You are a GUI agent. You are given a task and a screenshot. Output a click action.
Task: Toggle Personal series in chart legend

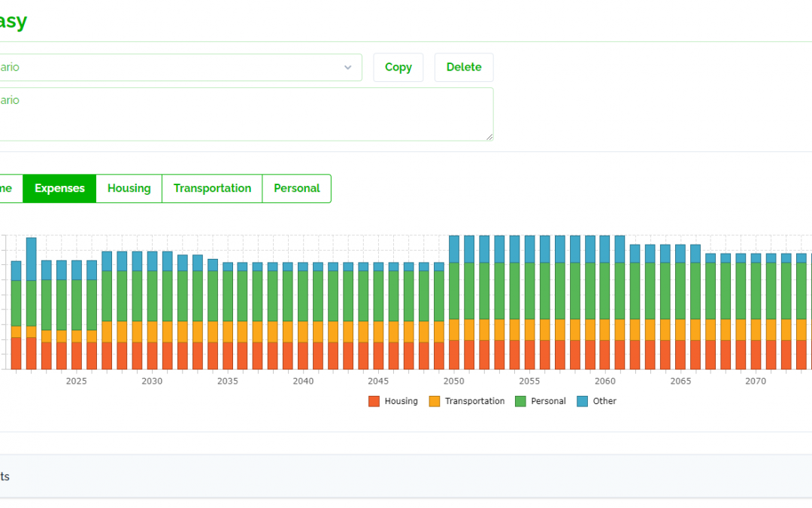[x=540, y=401]
